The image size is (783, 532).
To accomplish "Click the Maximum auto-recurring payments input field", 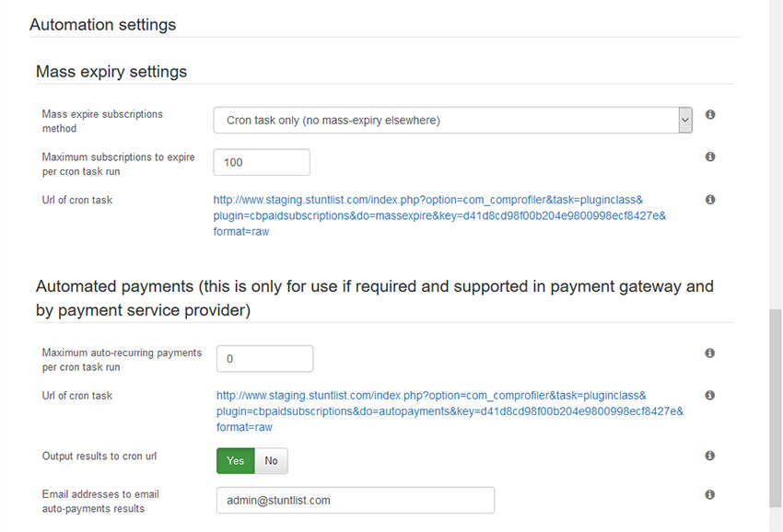I will pos(264,359).
